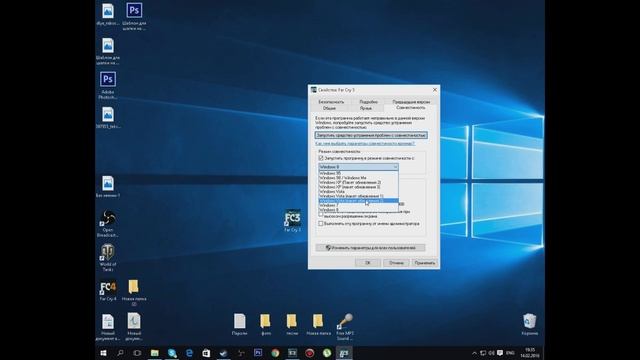Pick Windows Vista (пакет обновления 1)
Viewport: 640px width, 360px height.
358,196
